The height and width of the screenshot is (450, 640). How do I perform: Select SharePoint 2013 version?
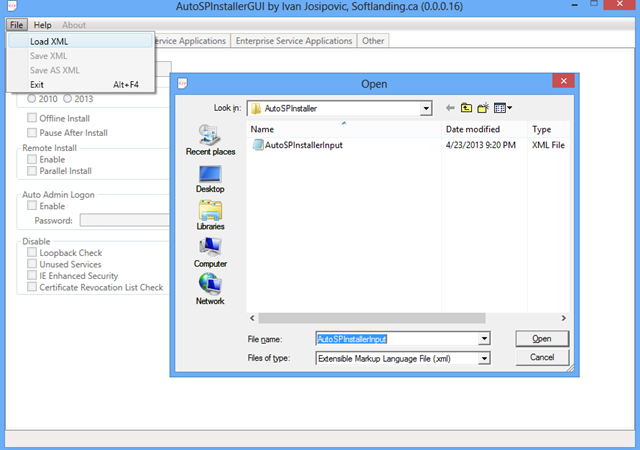[67, 99]
